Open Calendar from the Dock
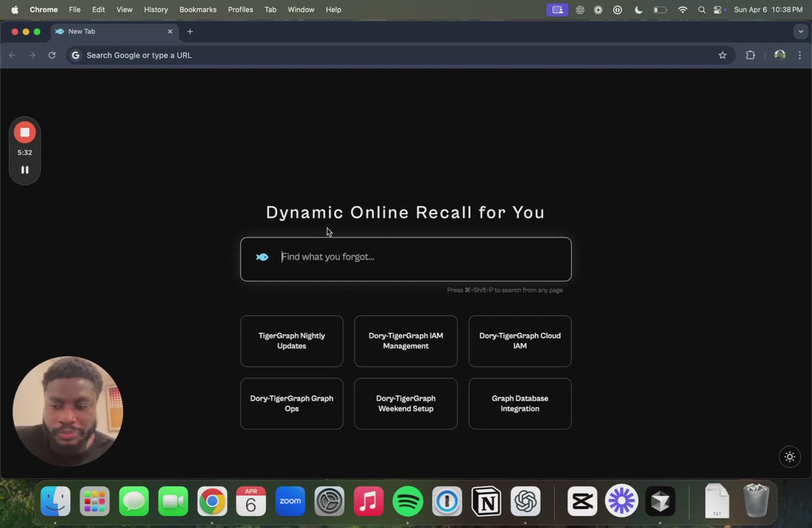Image resolution: width=812 pixels, height=528 pixels. coord(251,501)
